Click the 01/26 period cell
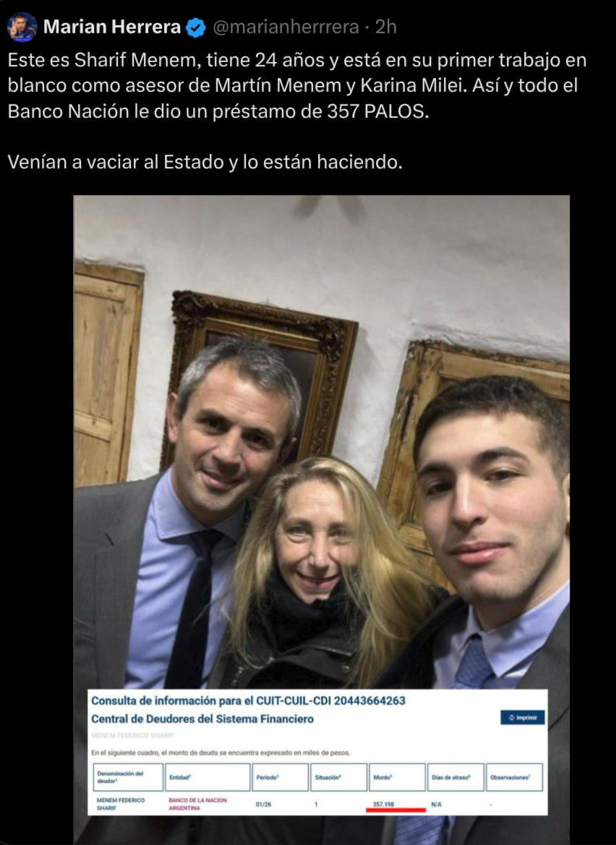Viewport: 616px width, 845px height. [263, 804]
